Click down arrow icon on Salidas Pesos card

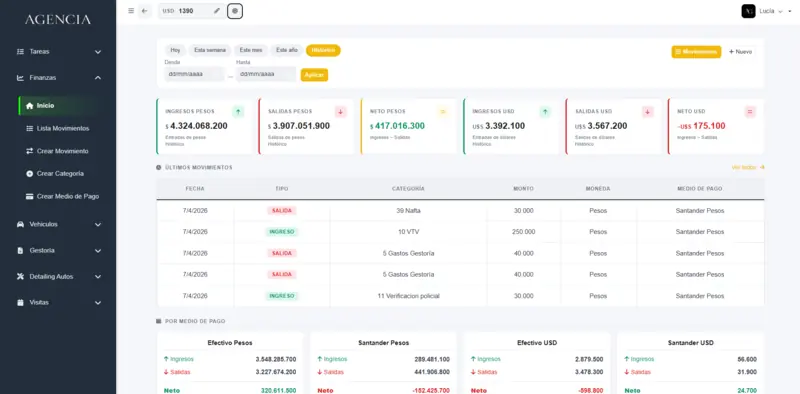click(x=341, y=112)
